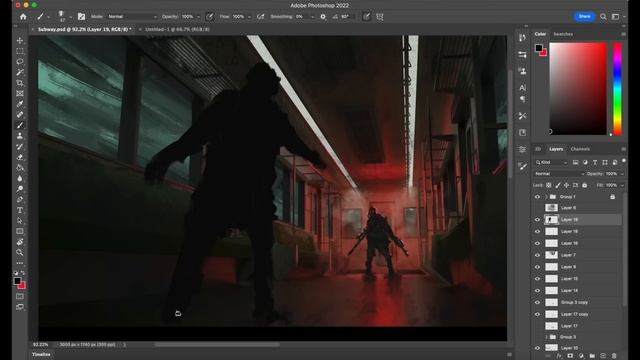Screen dimensions: 640x360
Task: Select the Layer 14 row
Action: coord(578,291)
